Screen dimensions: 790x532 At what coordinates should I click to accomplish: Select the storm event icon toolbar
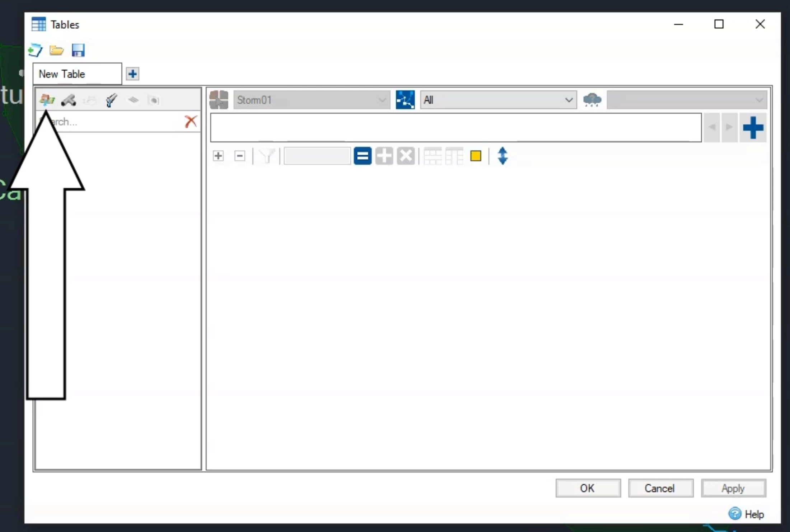tap(592, 99)
